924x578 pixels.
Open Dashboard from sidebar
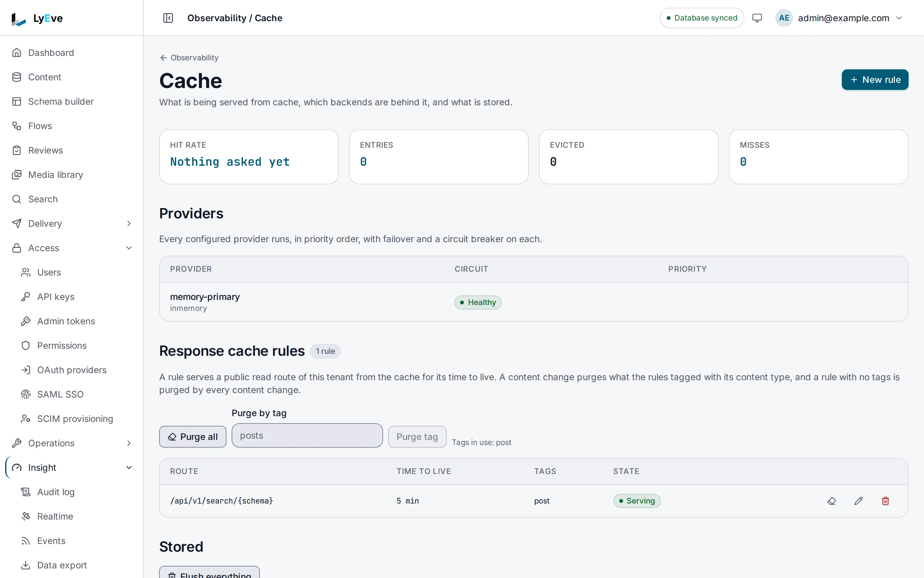tap(72, 53)
